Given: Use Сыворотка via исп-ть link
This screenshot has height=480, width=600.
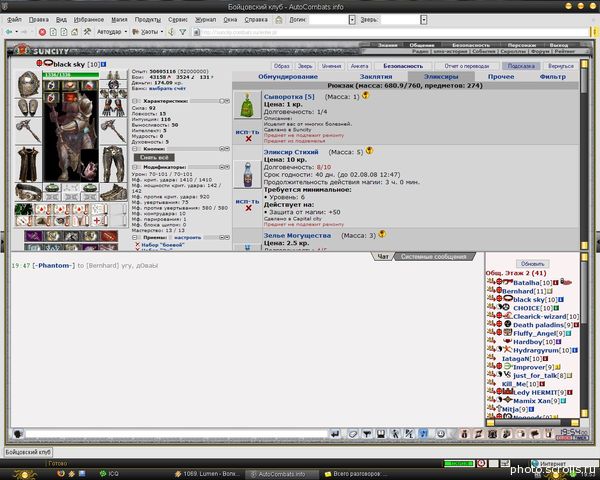Looking at the screenshot, I should click(247, 132).
